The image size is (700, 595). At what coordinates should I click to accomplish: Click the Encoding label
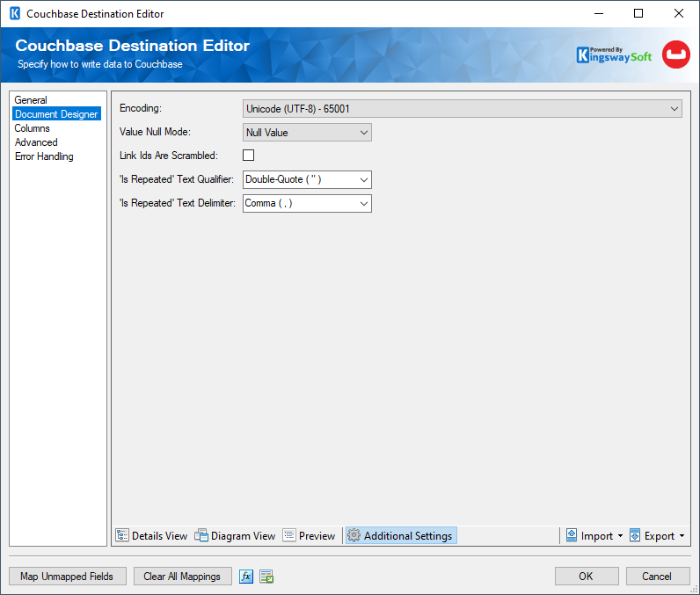pos(141,108)
